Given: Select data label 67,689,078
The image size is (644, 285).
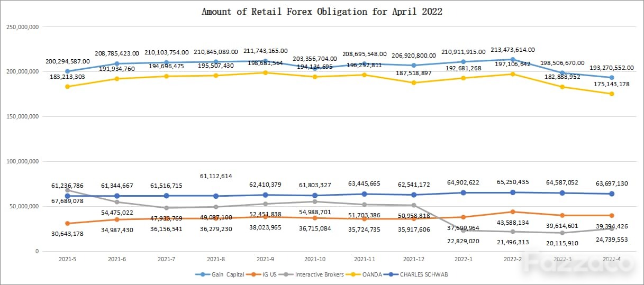Looking at the screenshot, I should click(x=68, y=201).
